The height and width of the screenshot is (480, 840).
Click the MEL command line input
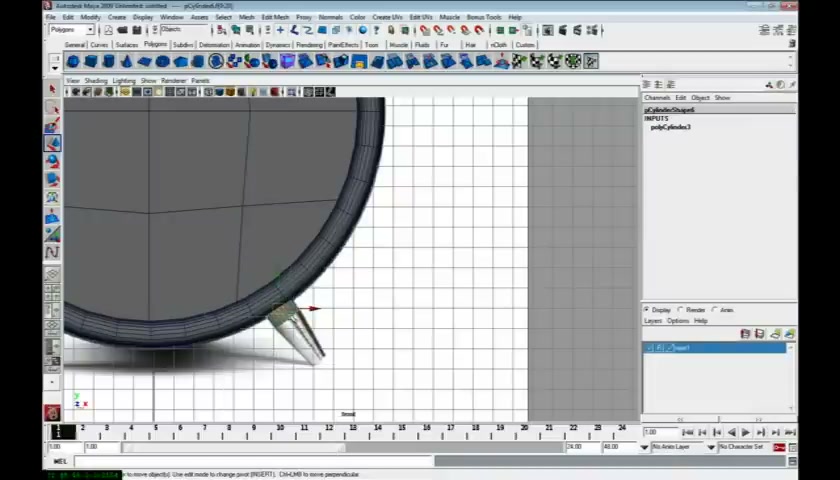[x=253, y=461]
